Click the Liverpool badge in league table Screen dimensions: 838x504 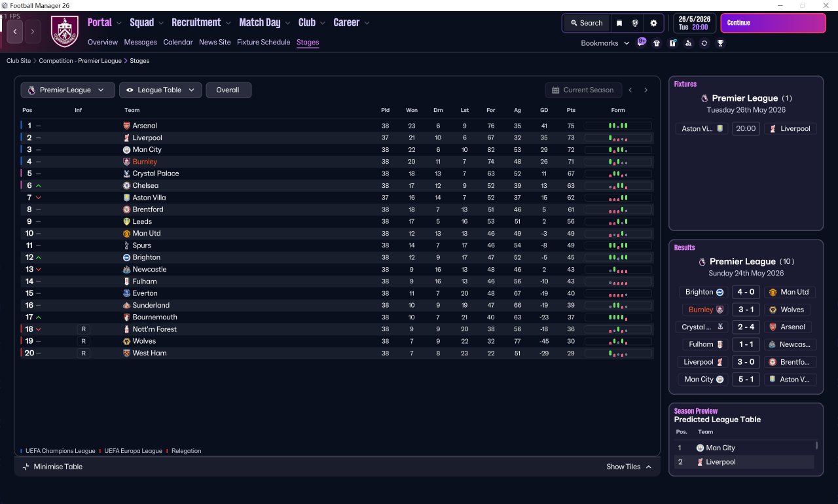click(x=127, y=137)
